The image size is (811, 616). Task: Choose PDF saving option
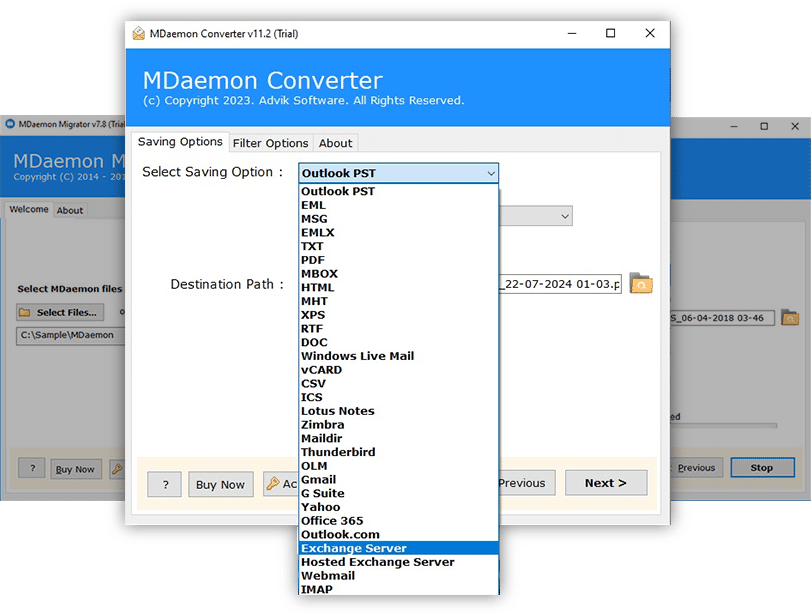(x=398, y=260)
